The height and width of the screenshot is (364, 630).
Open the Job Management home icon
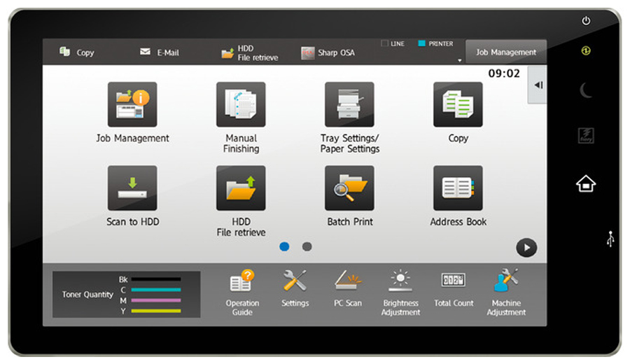tap(132, 105)
